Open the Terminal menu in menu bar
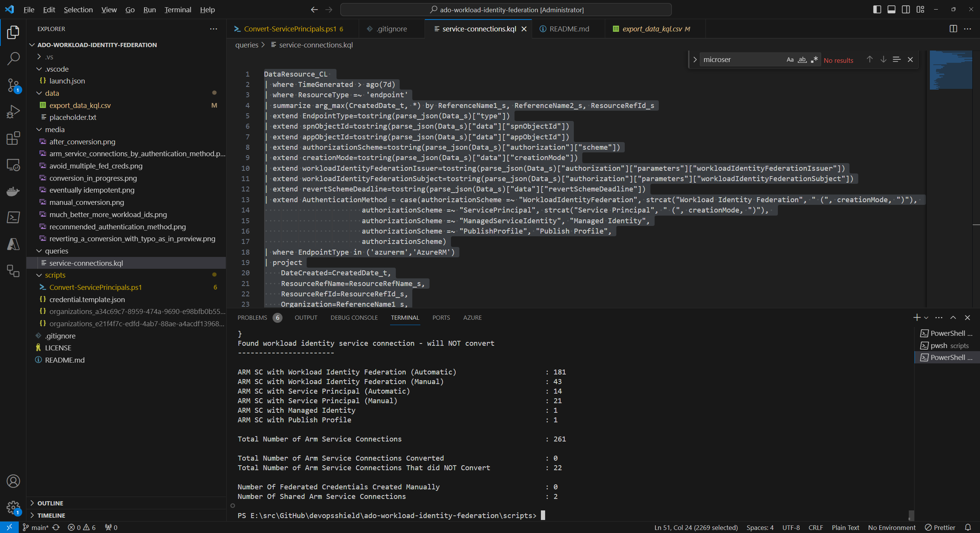The image size is (980, 533). pyautogui.click(x=178, y=10)
